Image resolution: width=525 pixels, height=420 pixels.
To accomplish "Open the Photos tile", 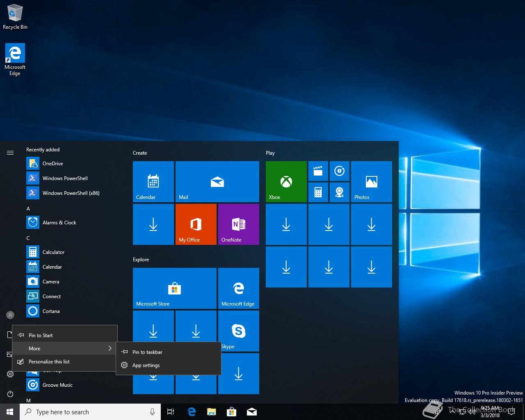I will click(372, 182).
